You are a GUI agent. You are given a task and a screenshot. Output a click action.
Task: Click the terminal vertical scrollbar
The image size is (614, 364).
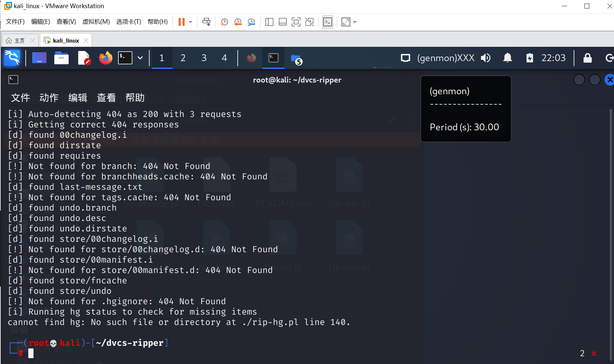(x=611, y=234)
